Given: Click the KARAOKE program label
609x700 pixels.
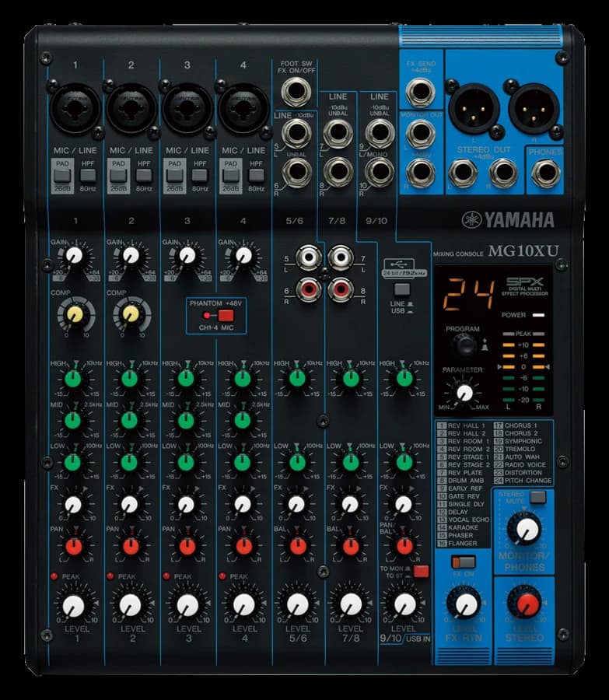Looking at the screenshot, I should coord(463,527).
